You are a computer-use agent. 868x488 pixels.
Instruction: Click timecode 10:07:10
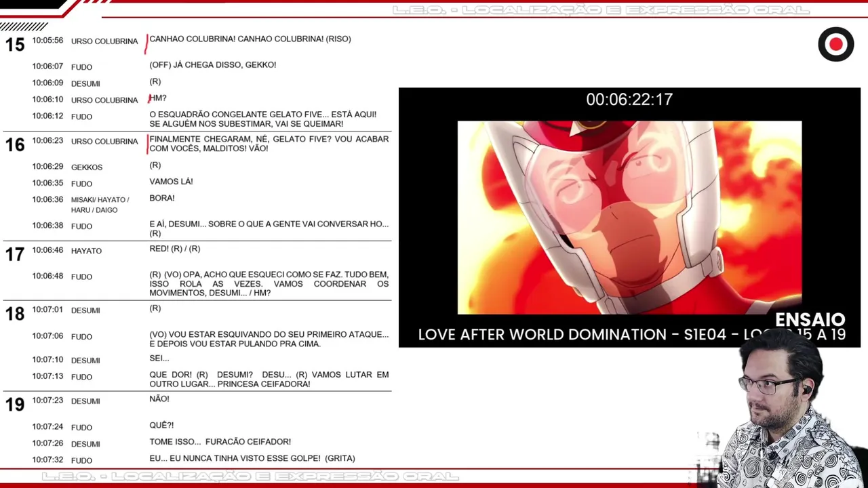[47, 360]
